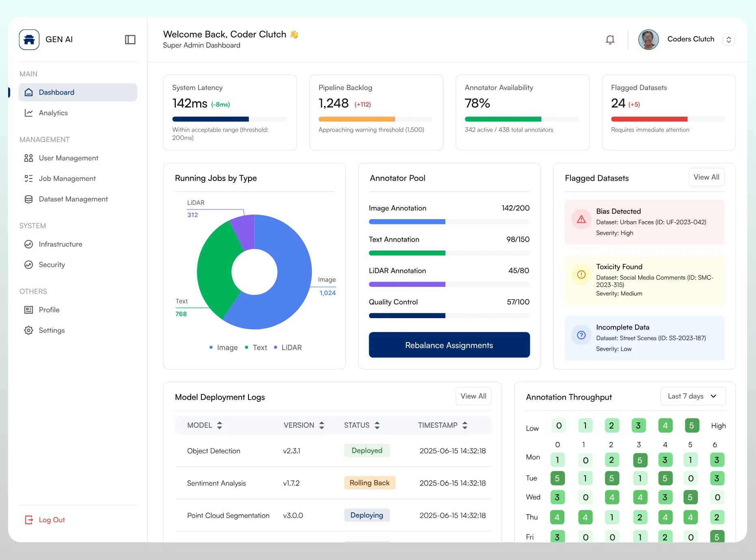
Task: Click the Infrastructure icon
Action: click(x=28, y=244)
